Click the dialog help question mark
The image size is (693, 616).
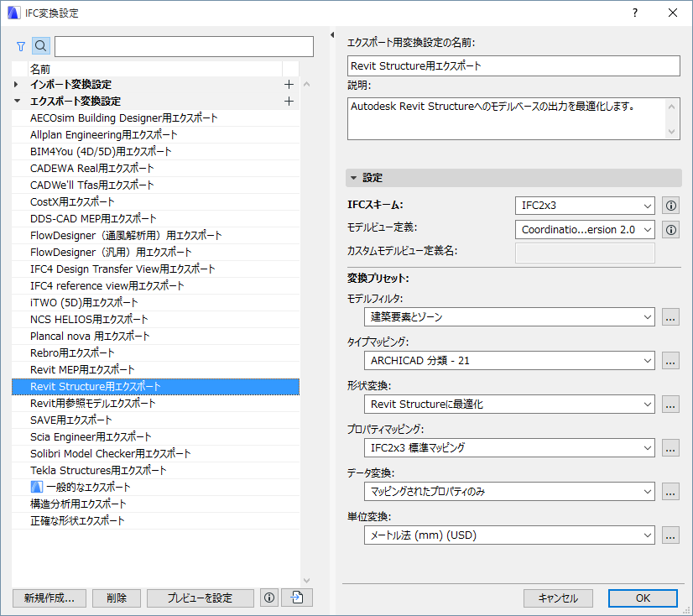[x=634, y=13]
